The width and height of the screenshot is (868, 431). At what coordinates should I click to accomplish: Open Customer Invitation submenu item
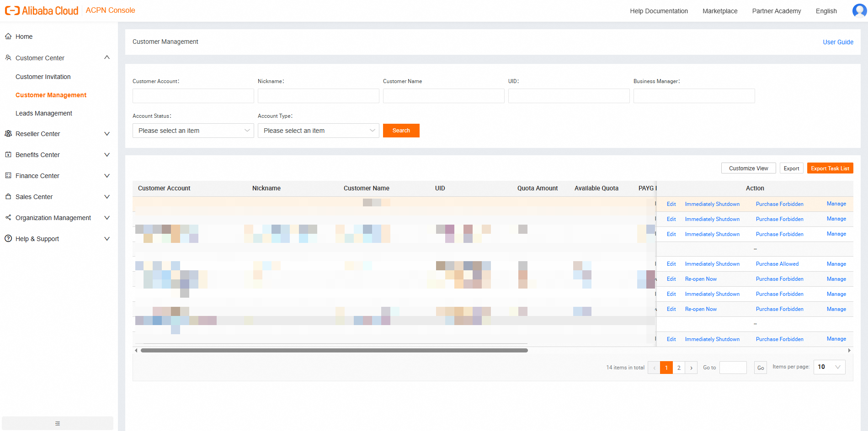coord(43,77)
